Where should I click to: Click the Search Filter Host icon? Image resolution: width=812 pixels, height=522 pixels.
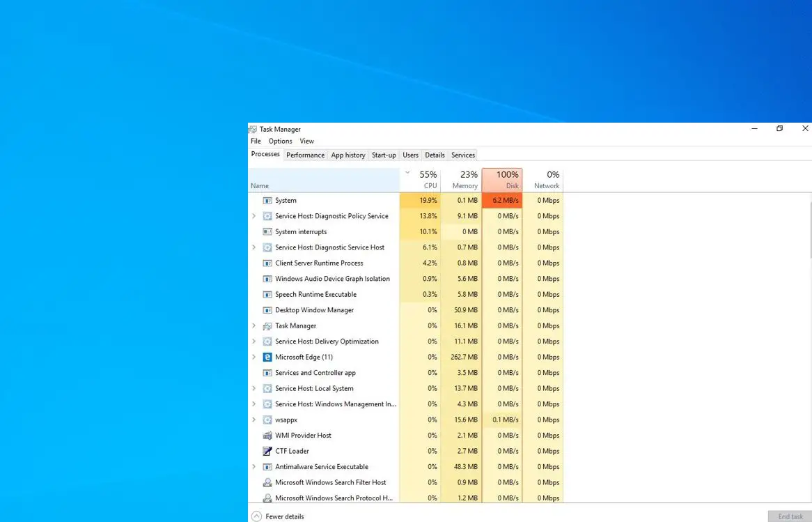[x=267, y=482]
